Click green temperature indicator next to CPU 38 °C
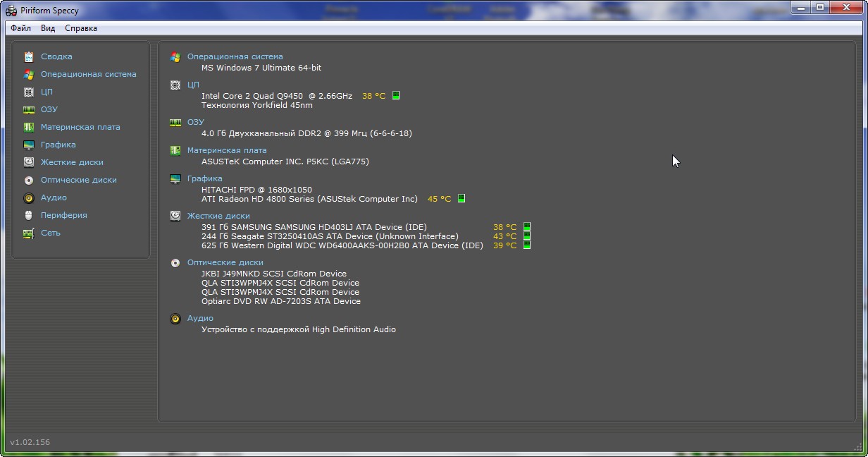The width and height of the screenshot is (868, 457). 396,95
